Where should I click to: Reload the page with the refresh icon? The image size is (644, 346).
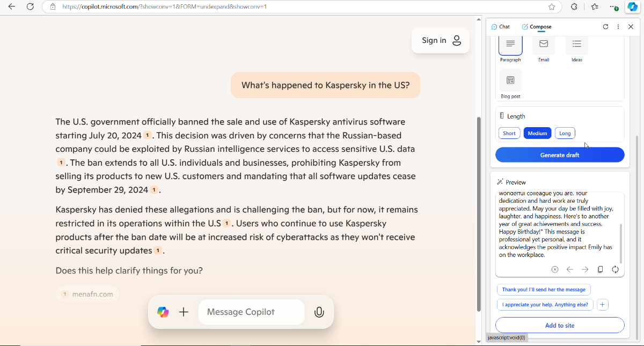[31, 7]
